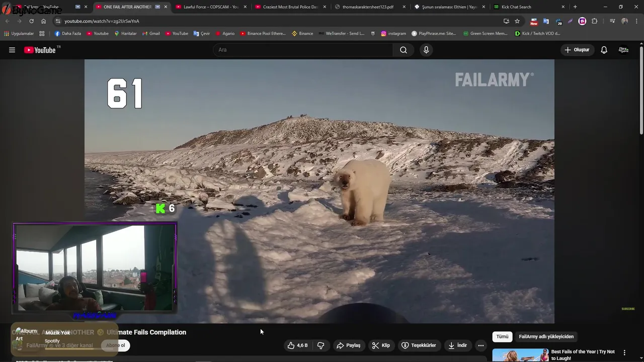Click install app icon in address bar
The height and width of the screenshot is (362, 644).
(506, 21)
